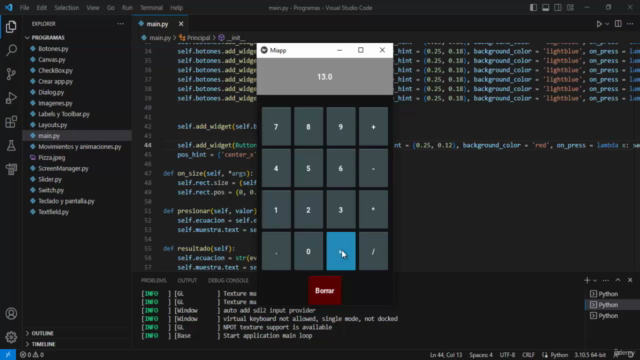Select the first Python terminal entry

click(x=608, y=294)
